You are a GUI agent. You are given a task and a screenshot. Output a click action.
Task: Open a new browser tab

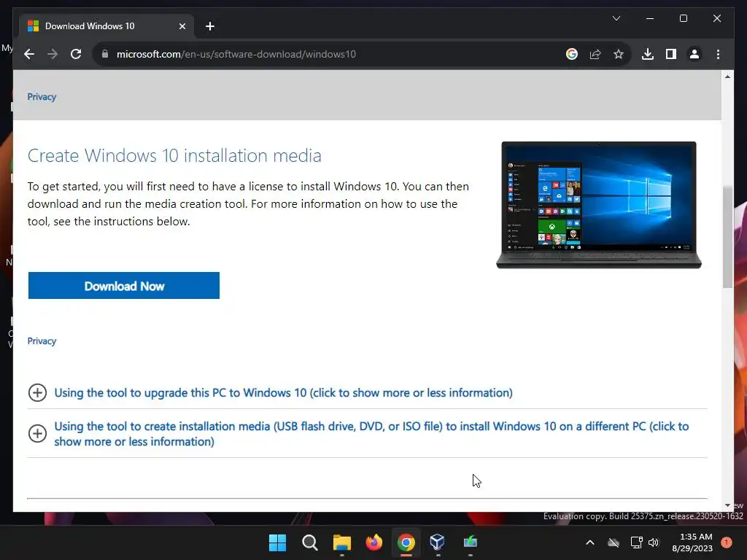pyautogui.click(x=209, y=26)
